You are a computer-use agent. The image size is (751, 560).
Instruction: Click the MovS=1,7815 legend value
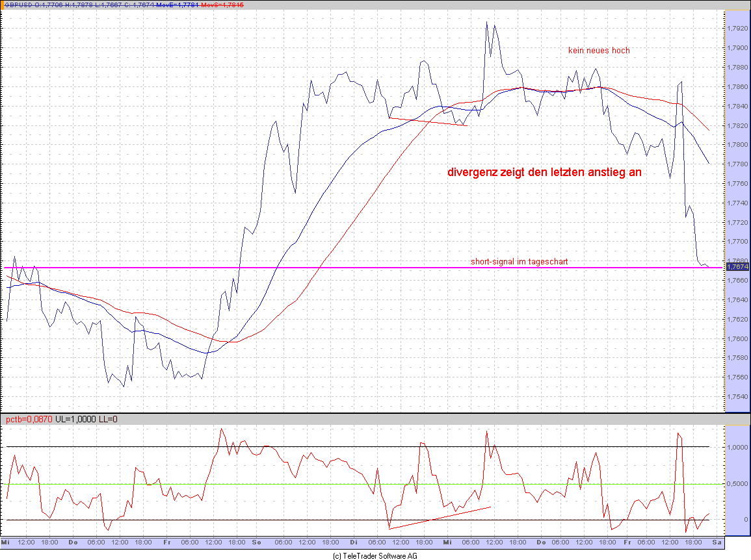222,5
